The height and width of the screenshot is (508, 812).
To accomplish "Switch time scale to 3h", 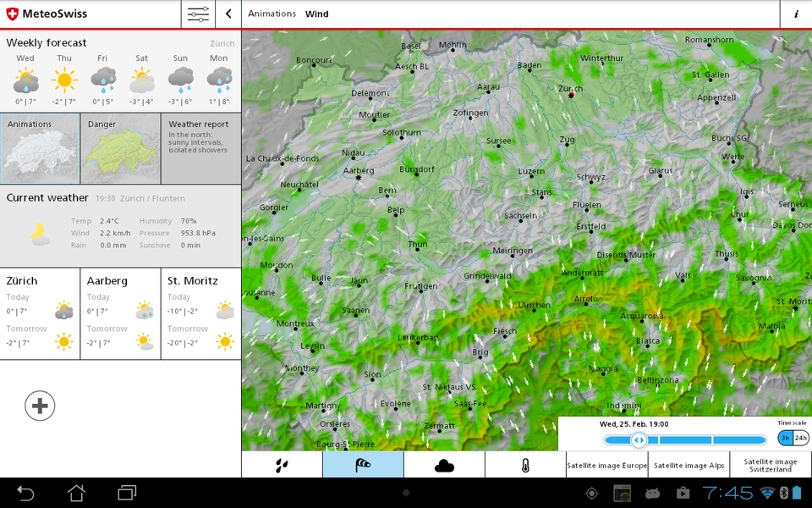I will pyautogui.click(x=786, y=438).
